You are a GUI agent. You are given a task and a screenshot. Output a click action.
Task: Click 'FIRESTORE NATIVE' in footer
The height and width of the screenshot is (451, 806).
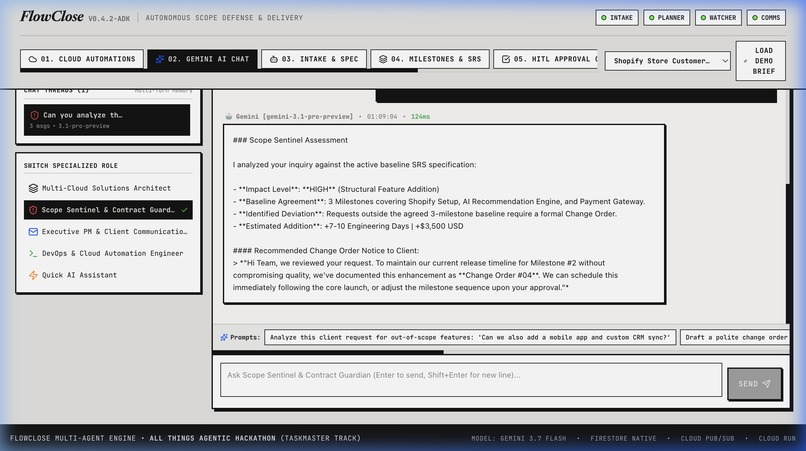623,439
